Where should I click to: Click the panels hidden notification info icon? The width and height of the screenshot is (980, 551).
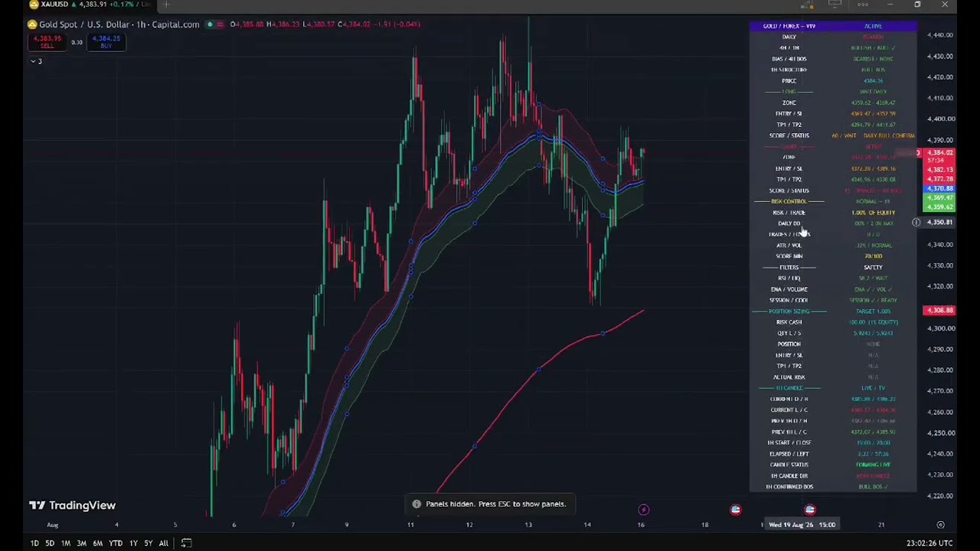tap(416, 504)
